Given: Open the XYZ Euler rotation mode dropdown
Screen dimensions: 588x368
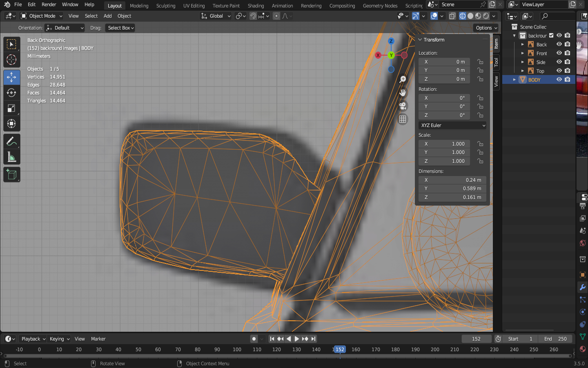Looking at the screenshot, I should 452,126.
